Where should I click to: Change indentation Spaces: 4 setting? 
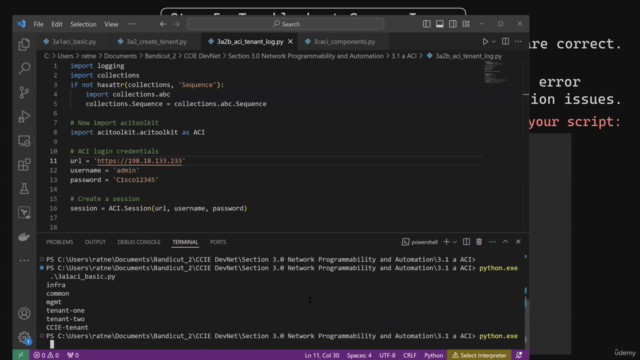click(x=359, y=355)
